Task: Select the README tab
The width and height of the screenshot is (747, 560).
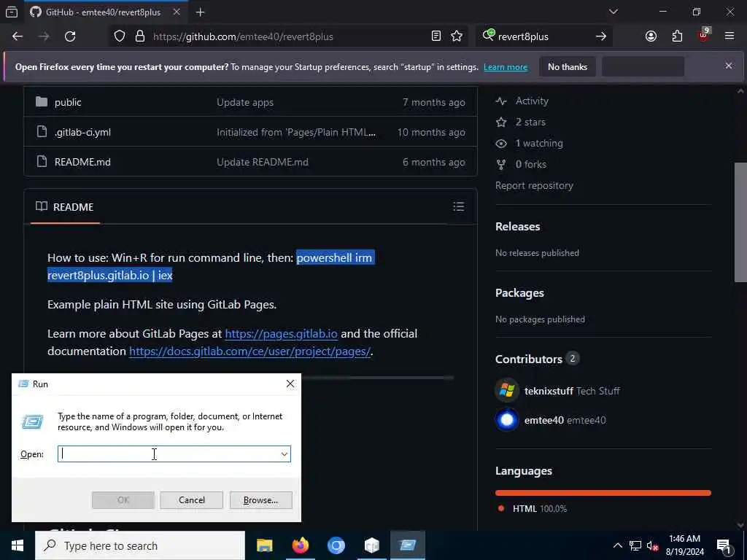Action: (65, 207)
